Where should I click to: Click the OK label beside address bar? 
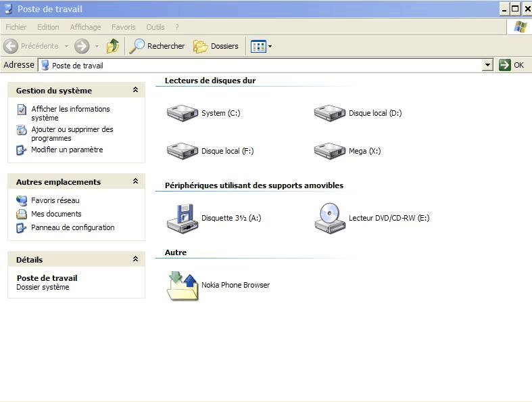coord(518,65)
